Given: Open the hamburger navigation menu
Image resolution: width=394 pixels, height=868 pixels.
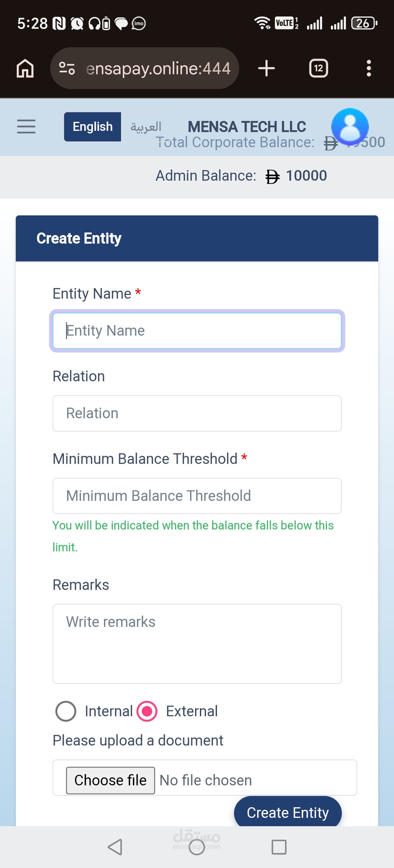Looking at the screenshot, I should click(26, 127).
